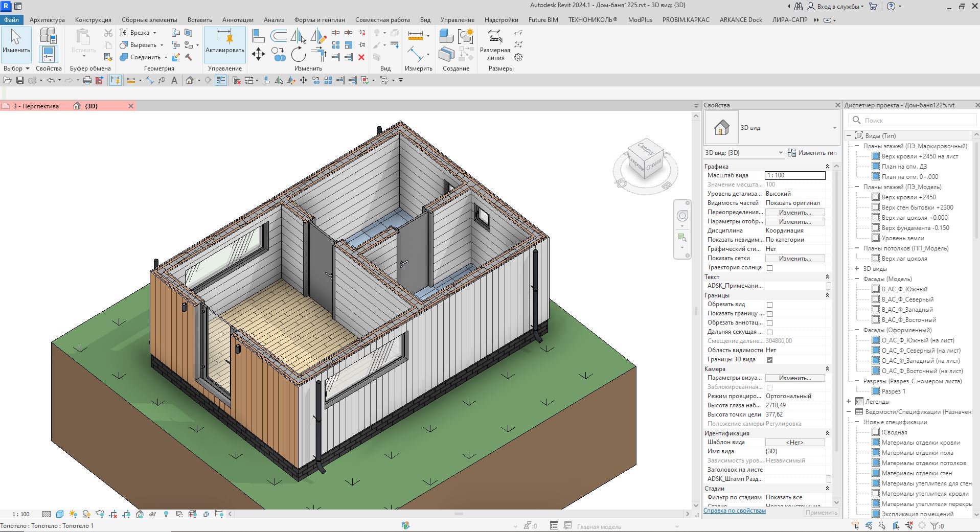This screenshot has width=980, height=532.
Task: Open the 3D view type selector dropdown
Action: tap(834, 128)
